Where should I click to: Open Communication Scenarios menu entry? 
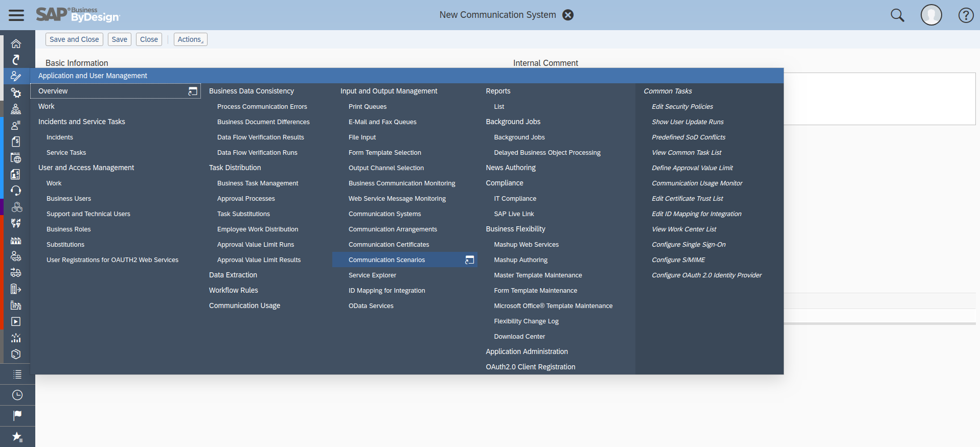pos(387,260)
